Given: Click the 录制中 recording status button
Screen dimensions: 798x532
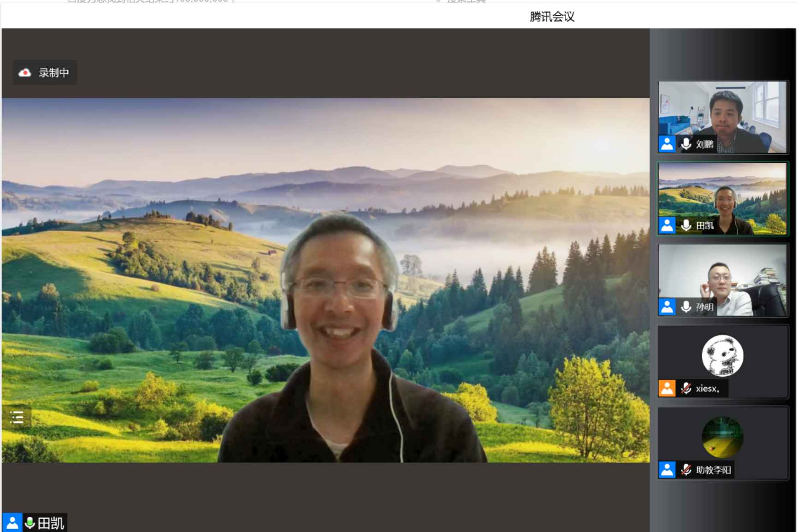Looking at the screenshot, I should pyautogui.click(x=44, y=72).
